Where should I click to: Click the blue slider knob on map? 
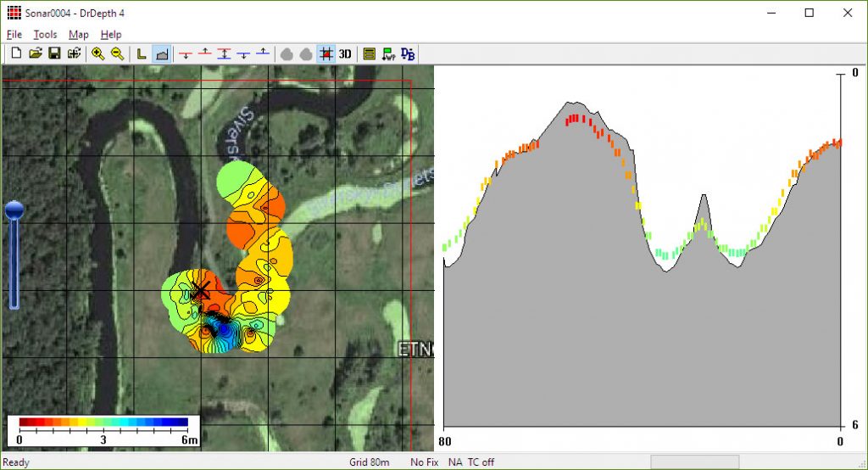14,211
